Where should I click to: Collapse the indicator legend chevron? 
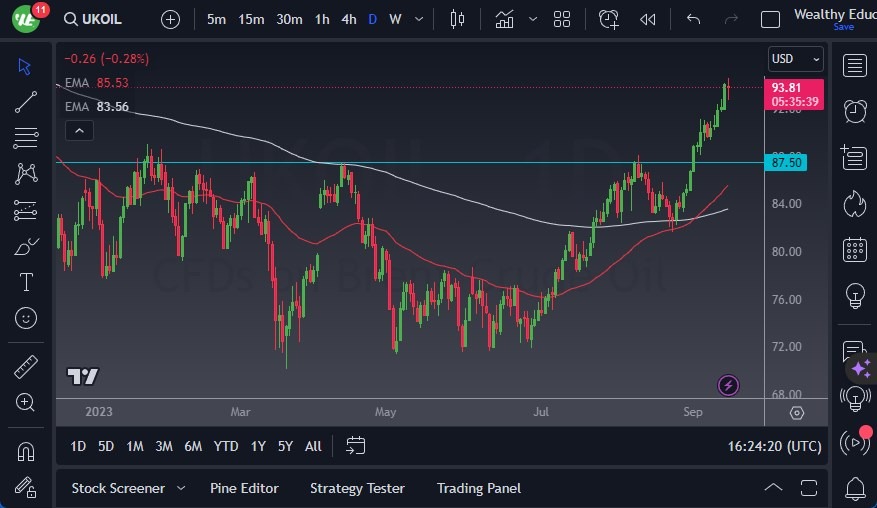tap(78, 130)
